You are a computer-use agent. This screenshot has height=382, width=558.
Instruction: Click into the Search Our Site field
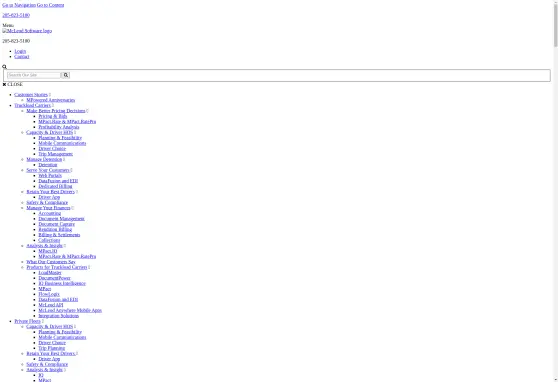34,75
